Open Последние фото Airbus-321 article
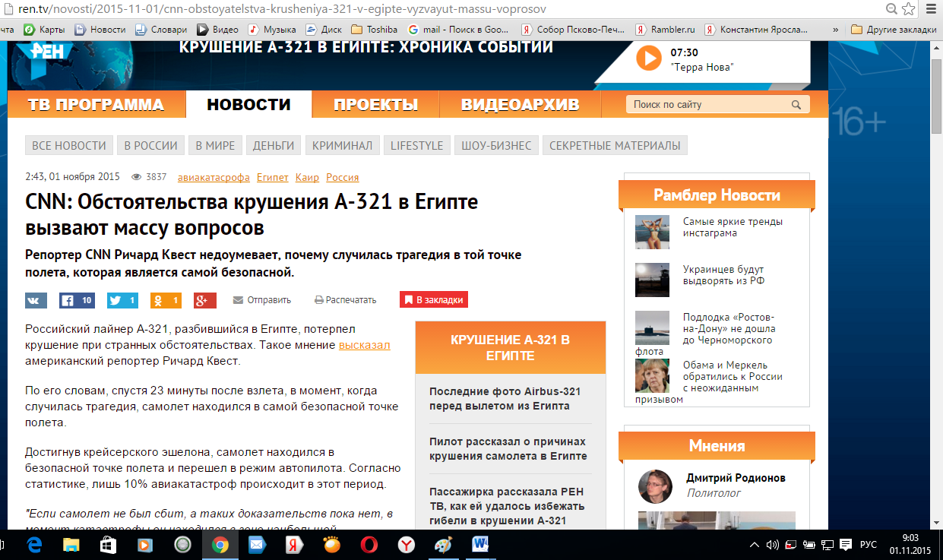Viewport: 943px width, 560px height. (505, 398)
